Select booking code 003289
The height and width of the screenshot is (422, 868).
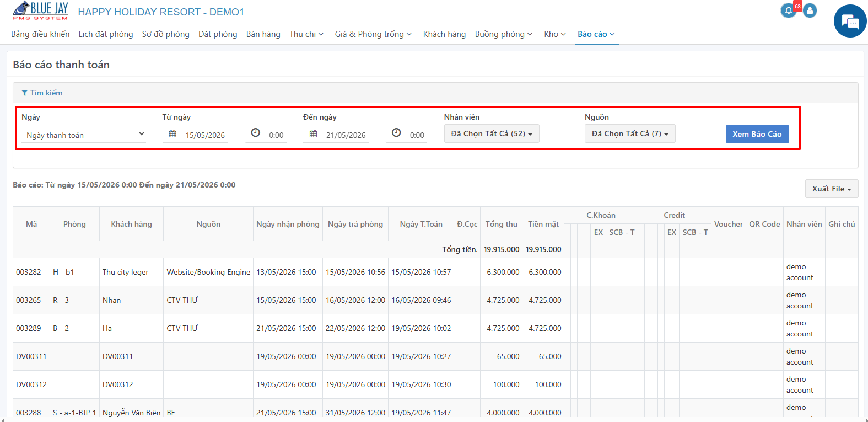coord(29,328)
